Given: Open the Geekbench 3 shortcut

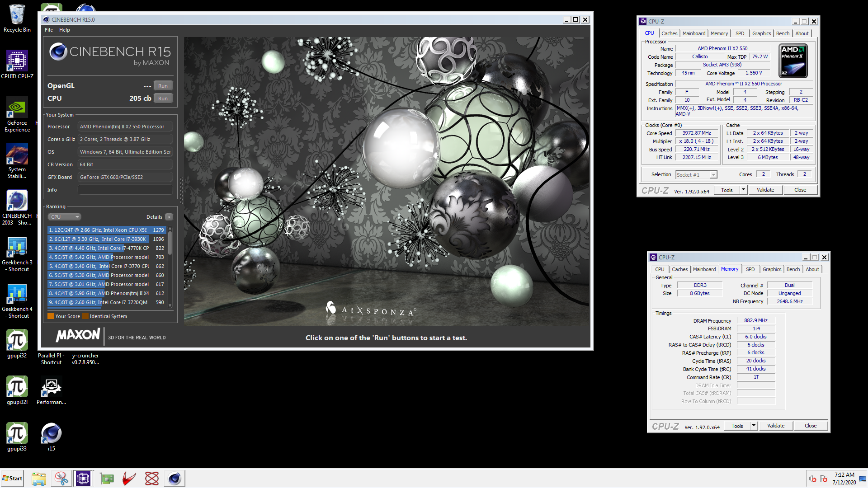Looking at the screenshot, I should click(x=17, y=254).
